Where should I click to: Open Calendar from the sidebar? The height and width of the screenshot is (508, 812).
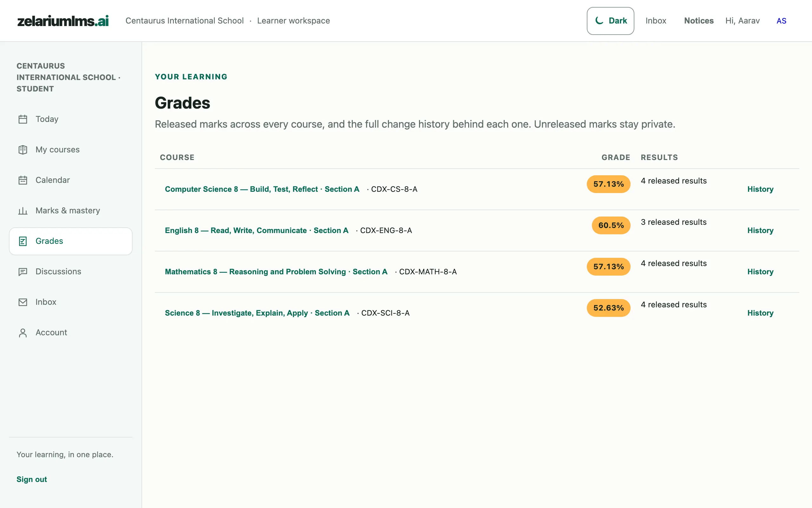pos(71,180)
